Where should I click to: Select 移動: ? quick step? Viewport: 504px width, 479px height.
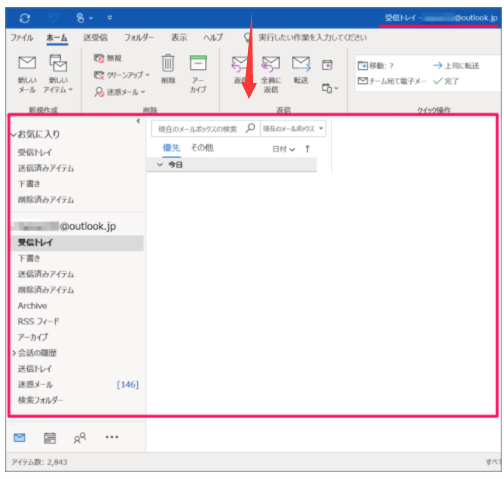point(376,66)
